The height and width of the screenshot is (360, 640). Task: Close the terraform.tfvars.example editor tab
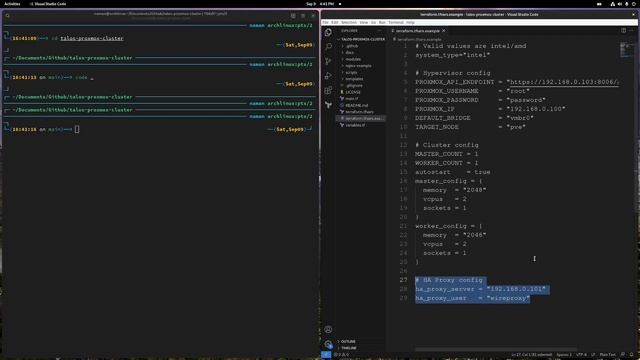click(444, 31)
